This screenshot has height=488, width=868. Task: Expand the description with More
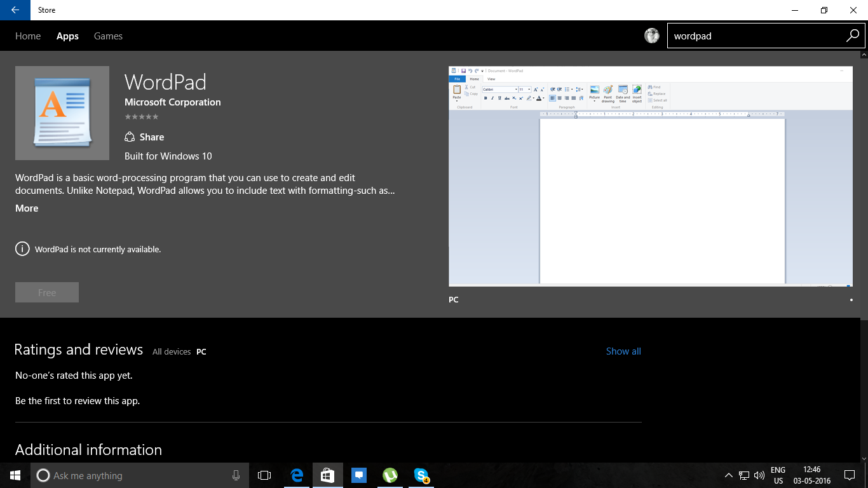click(x=27, y=208)
